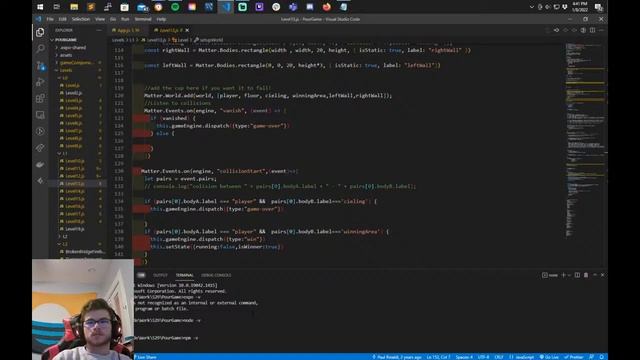This screenshot has width=640, height=360.
Task: Expand the gameComponents folder
Action: 78,62
